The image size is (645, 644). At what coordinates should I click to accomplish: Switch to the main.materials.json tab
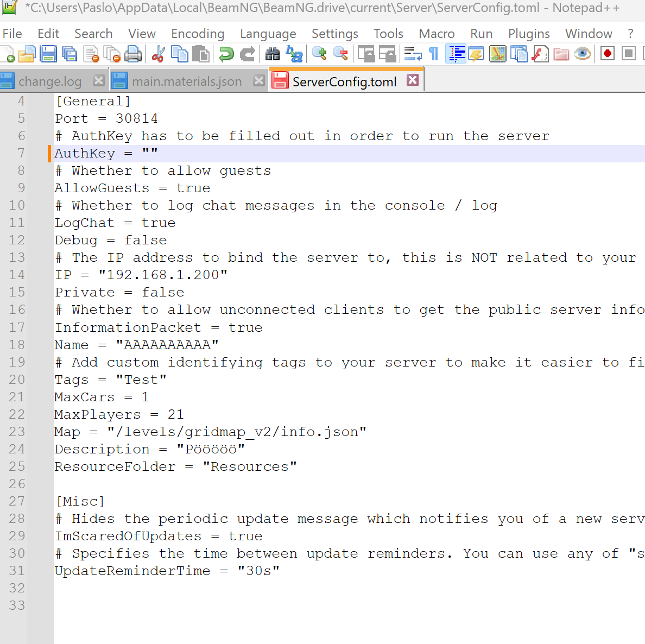point(186,81)
